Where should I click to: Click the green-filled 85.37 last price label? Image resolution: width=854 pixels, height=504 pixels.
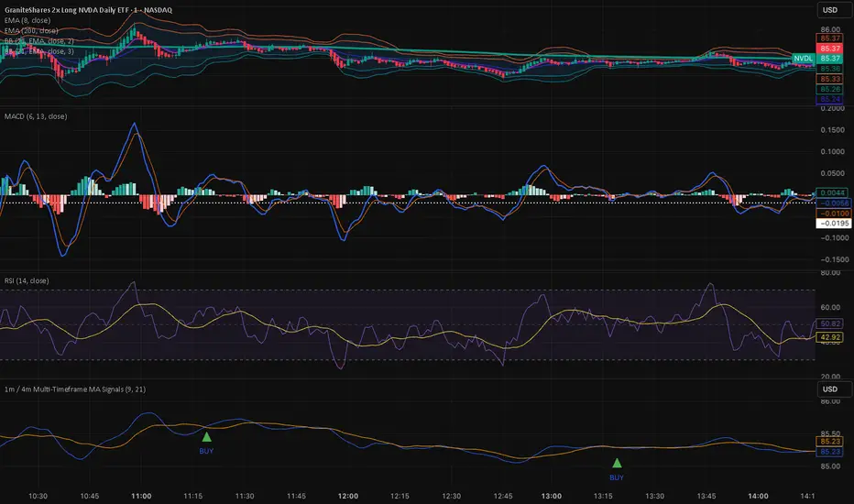pyautogui.click(x=830, y=59)
